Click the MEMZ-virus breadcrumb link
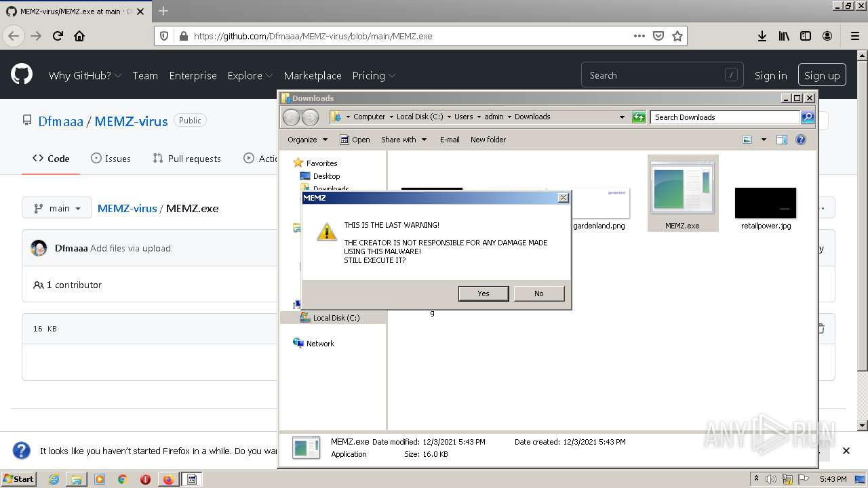Image resolution: width=868 pixels, height=488 pixels. (x=127, y=208)
